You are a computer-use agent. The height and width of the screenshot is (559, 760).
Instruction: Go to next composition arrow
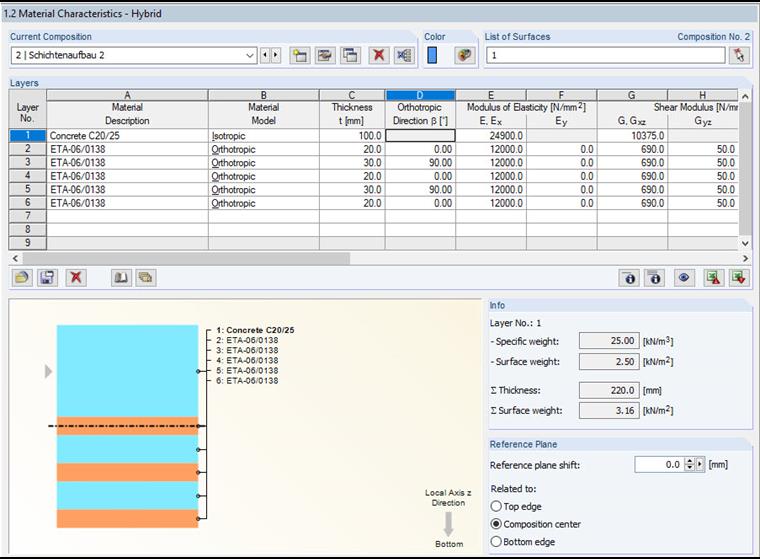[275, 55]
